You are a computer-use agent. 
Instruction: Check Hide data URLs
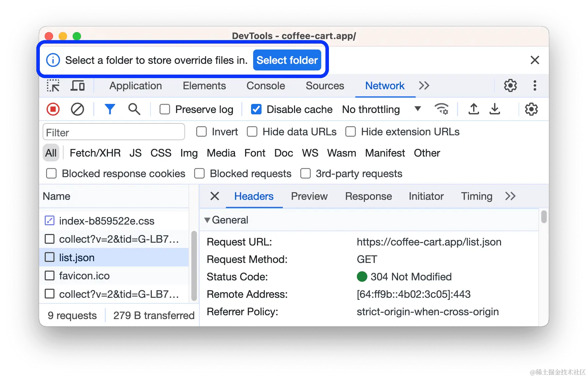(252, 131)
